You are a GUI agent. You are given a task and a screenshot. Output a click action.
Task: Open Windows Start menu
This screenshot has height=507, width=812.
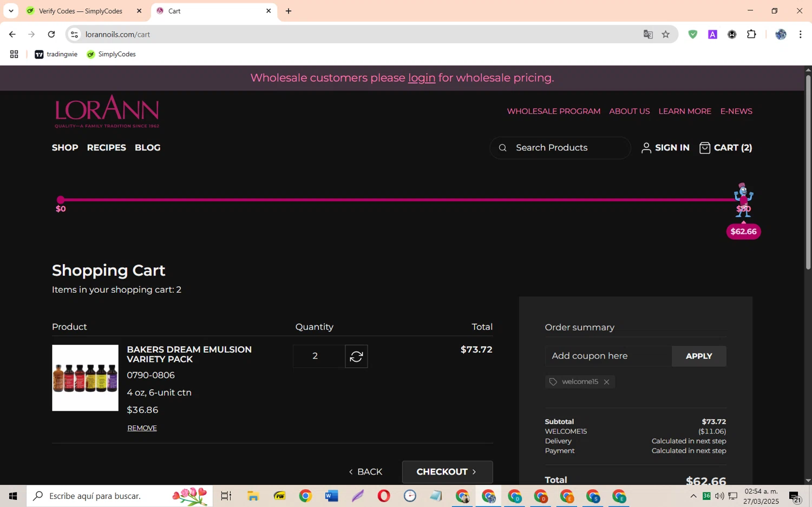click(x=13, y=496)
